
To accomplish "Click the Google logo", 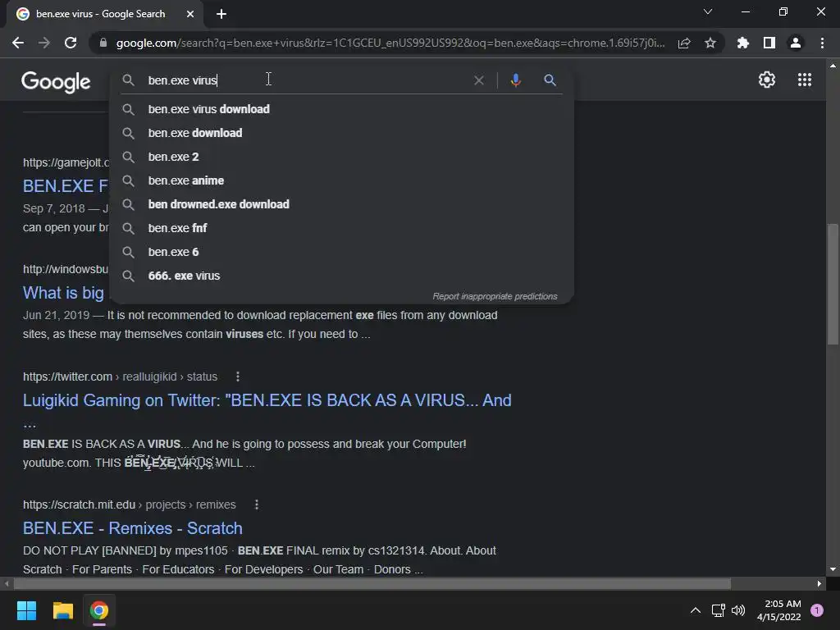I will (x=56, y=81).
